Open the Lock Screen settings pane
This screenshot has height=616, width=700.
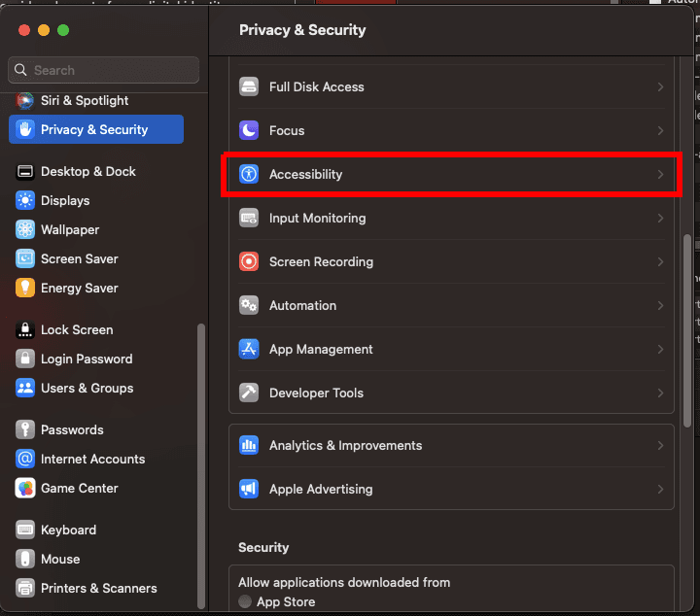click(x=96, y=329)
